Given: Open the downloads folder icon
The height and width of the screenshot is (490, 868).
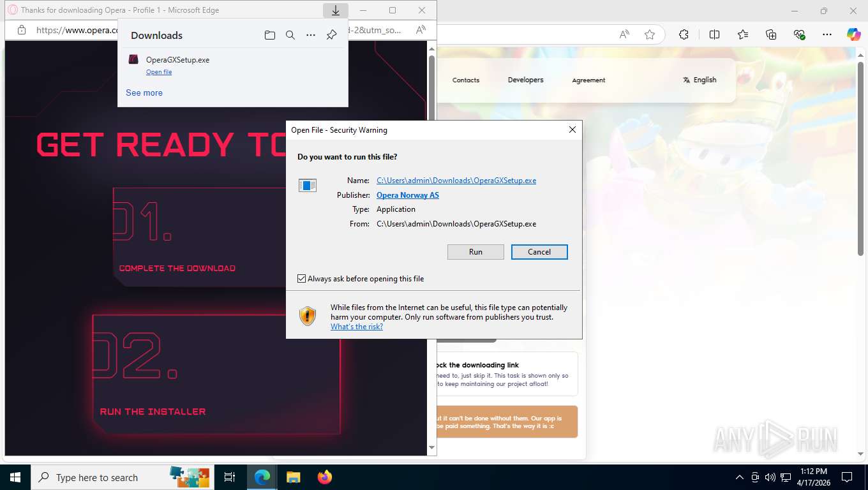Looking at the screenshot, I should pyautogui.click(x=270, y=35).
